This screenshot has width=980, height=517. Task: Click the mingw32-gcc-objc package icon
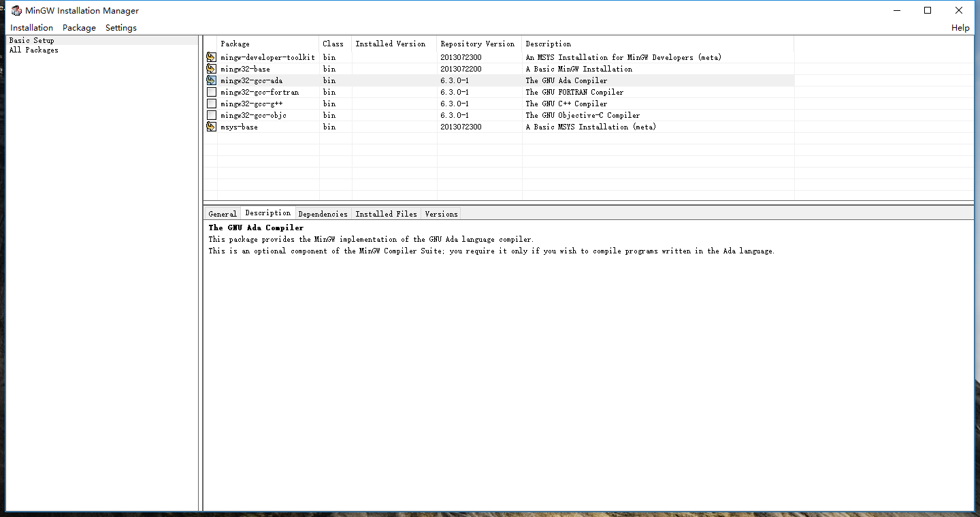pyautogui.click(x=211, y=115)
